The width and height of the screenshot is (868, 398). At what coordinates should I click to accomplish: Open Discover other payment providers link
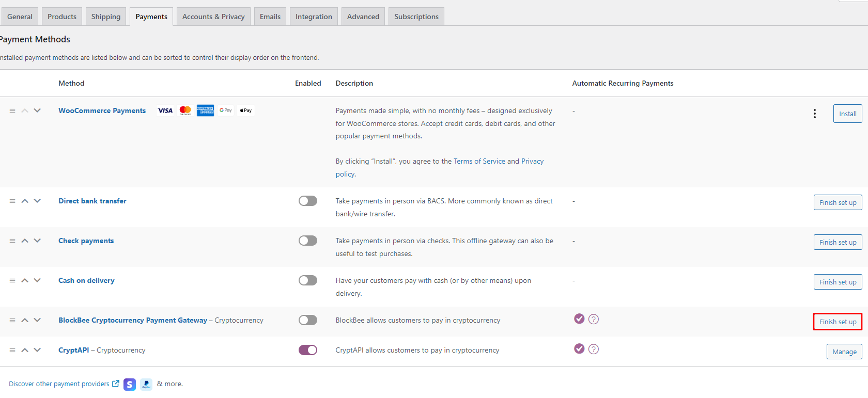pyautogui.click(x=59, y=384)
